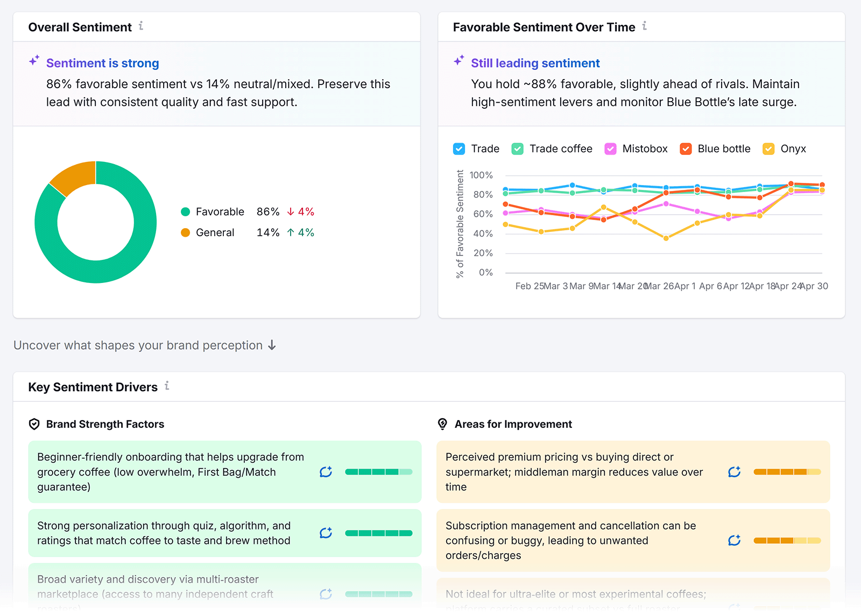Click the green up arrow next to General 14%
Screen dimensions: 861x616
291,232
